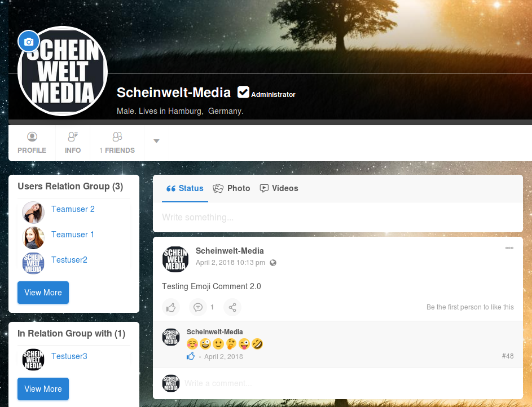Open the post options three-dot menu
This screenshot has width=532, height=407.
point(509,248)
